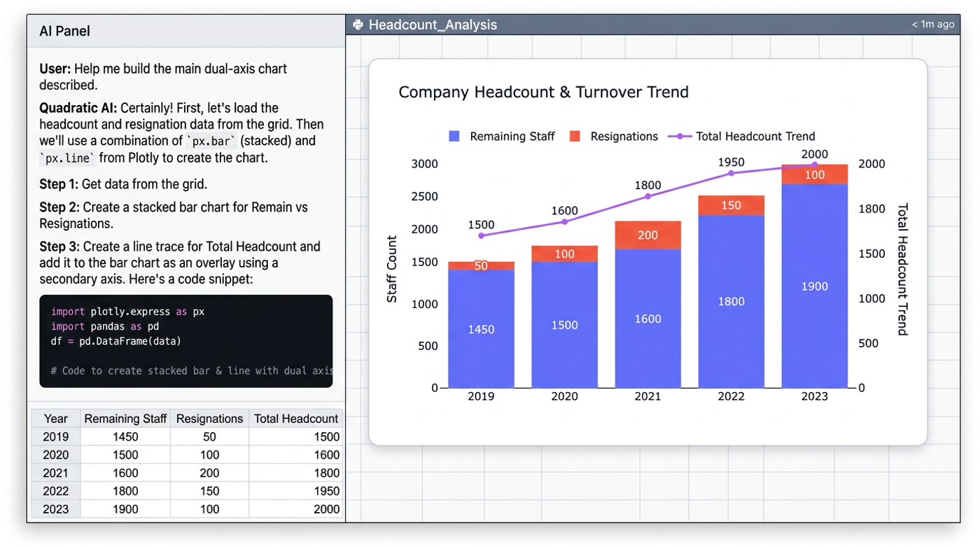
Task: Click the 1950 Total Headcount table cell
Action: tap(295, 492)
